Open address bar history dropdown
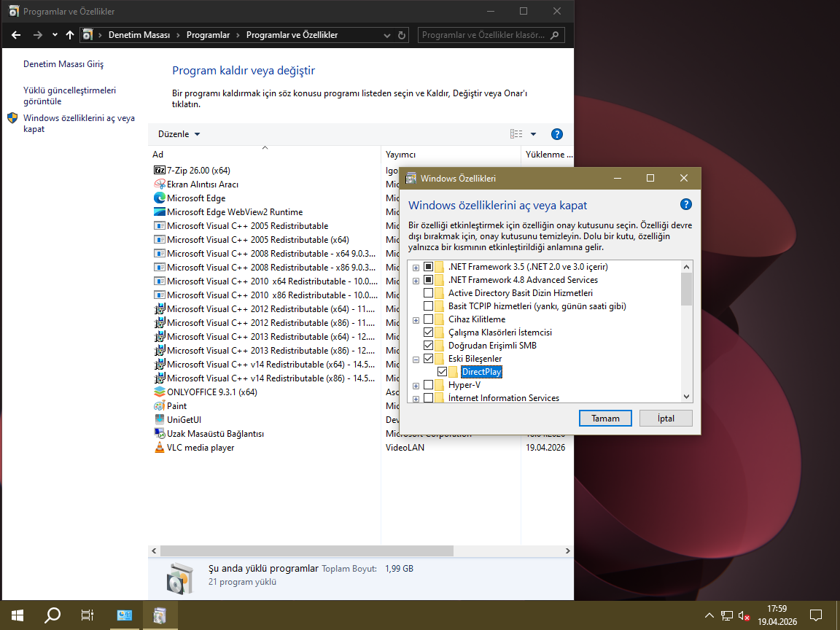840x630 pixels. 386,35
